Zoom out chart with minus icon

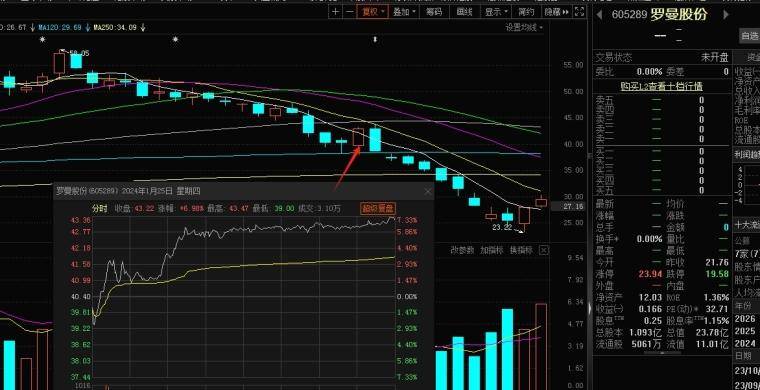[349, 12]
